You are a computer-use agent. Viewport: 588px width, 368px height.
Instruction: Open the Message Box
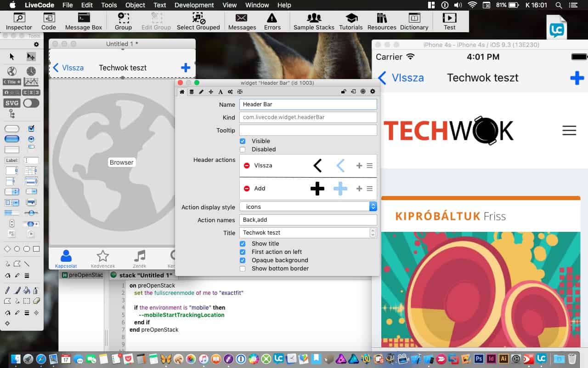(x=84, y=22)
